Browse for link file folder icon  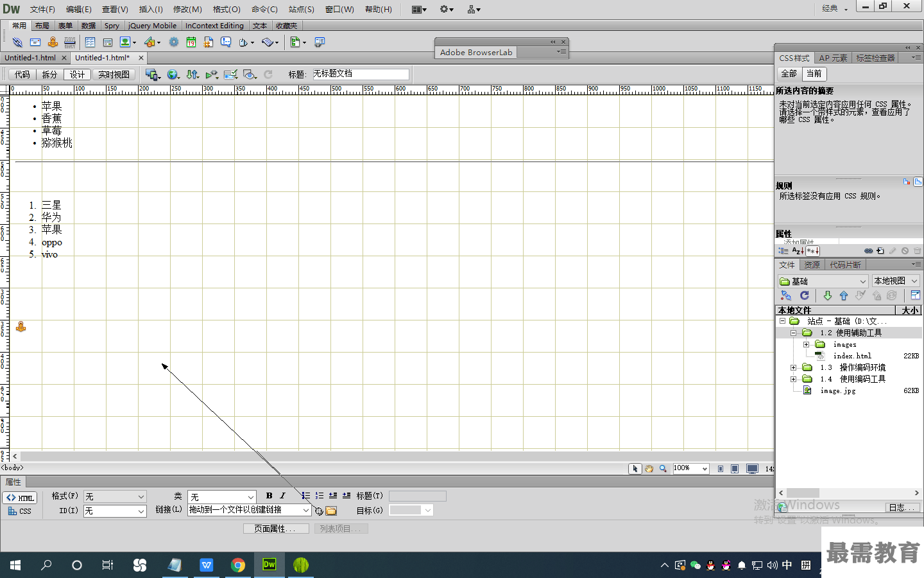(331, 511)
